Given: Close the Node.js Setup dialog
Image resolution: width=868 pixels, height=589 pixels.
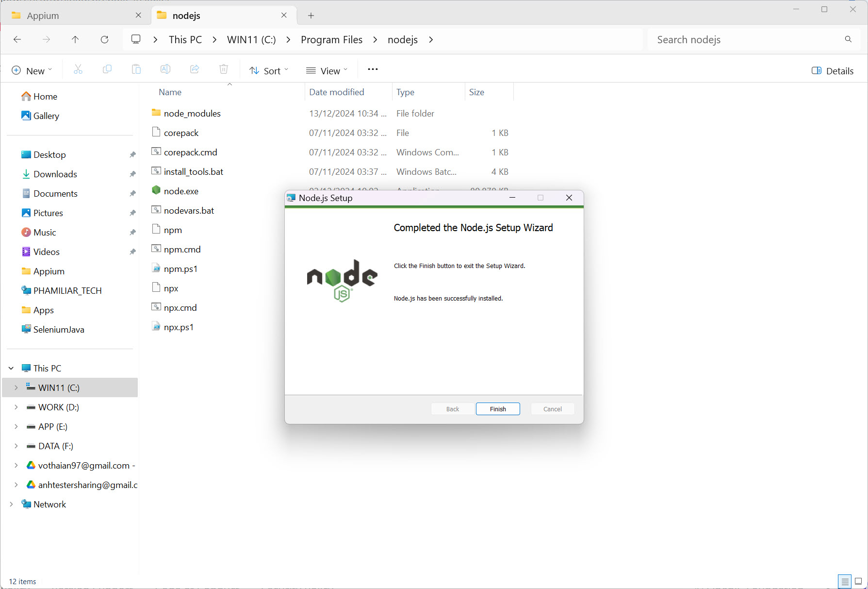Looking at the screenshot, I should tap(569, 198).
